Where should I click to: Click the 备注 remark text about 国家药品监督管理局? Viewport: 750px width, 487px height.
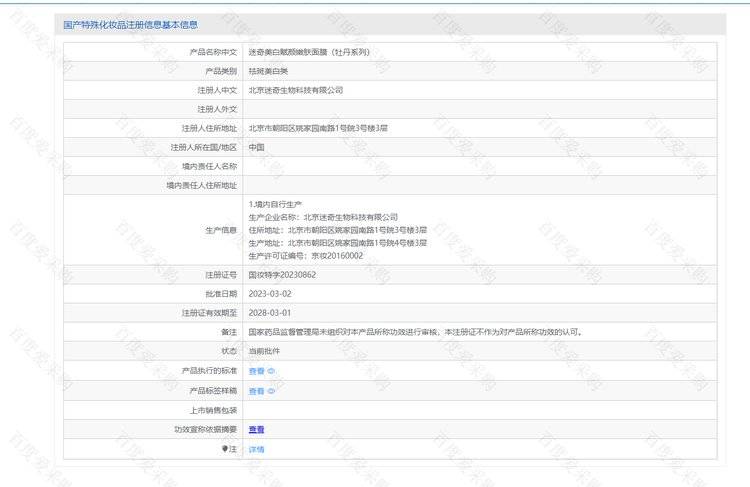[414, 332]
